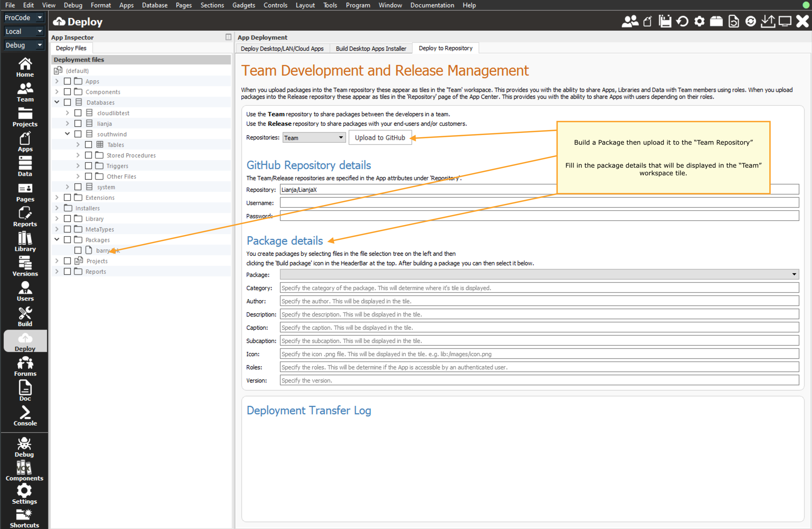This screenshot has height=529, width=812.
Task: Open the Database menu
Action: click(155, 5)
